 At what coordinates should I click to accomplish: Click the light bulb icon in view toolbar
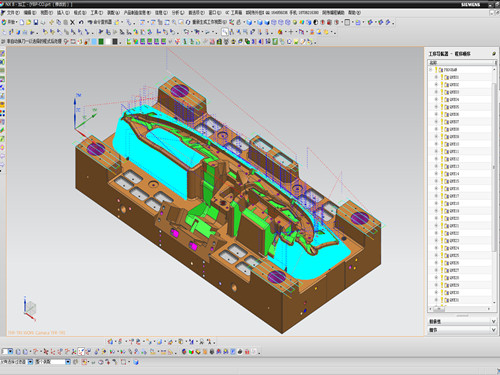[x=295, y=22]
